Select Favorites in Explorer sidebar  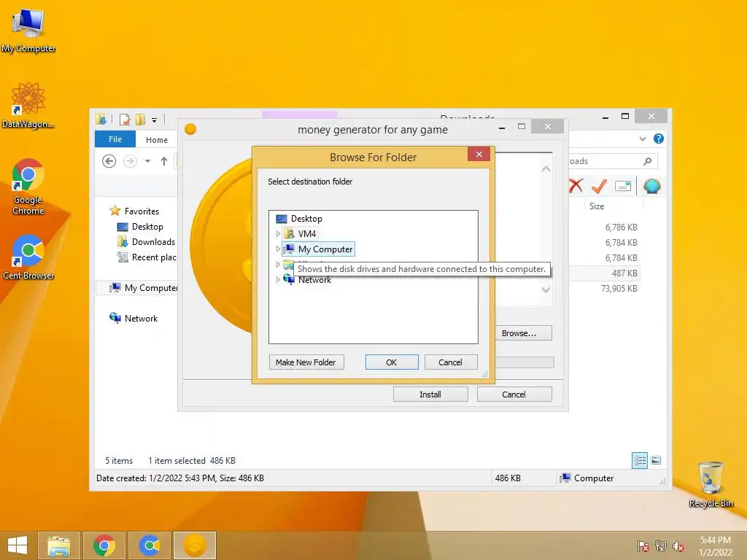point(134,211)
